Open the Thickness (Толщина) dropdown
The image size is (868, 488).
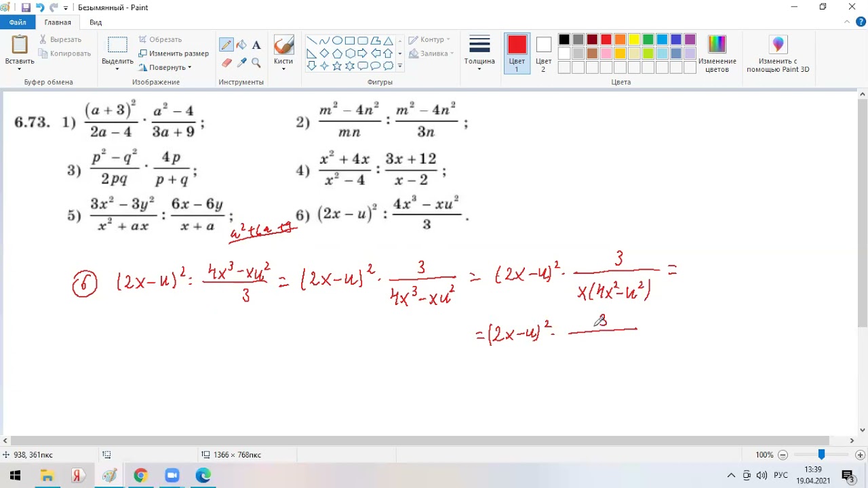pyautogui.click(x=479, y=54)
